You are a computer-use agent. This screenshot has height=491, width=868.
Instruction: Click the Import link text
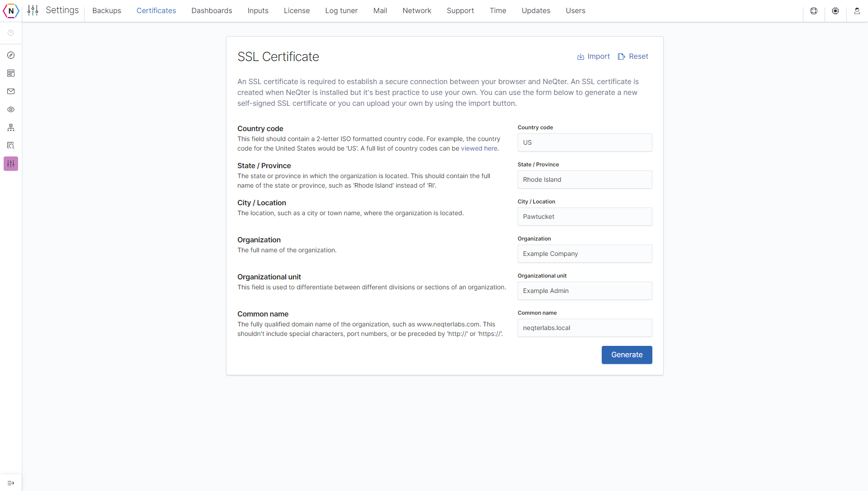point(599,56)
